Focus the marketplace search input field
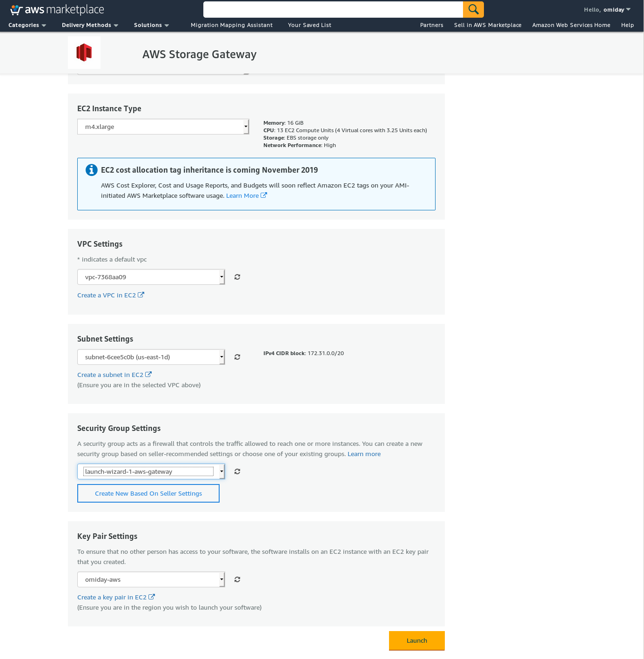The height and width of the screenshot is (659, 644). (x=333, y=9)
